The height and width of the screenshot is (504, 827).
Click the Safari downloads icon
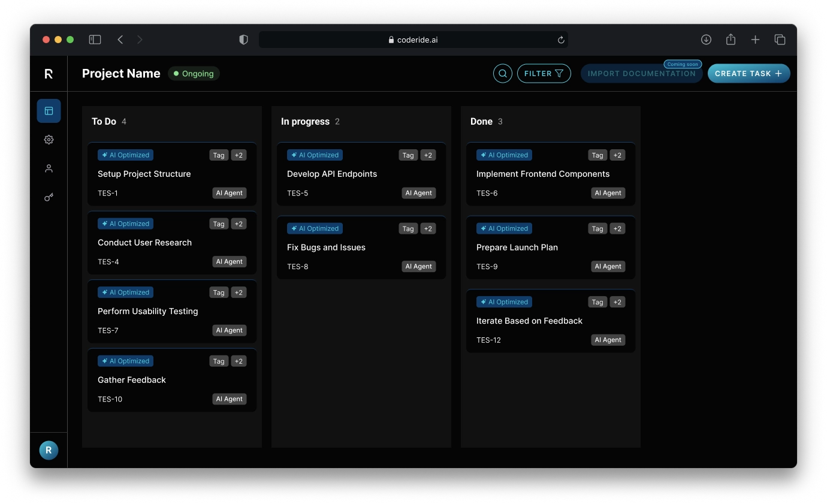706,40
